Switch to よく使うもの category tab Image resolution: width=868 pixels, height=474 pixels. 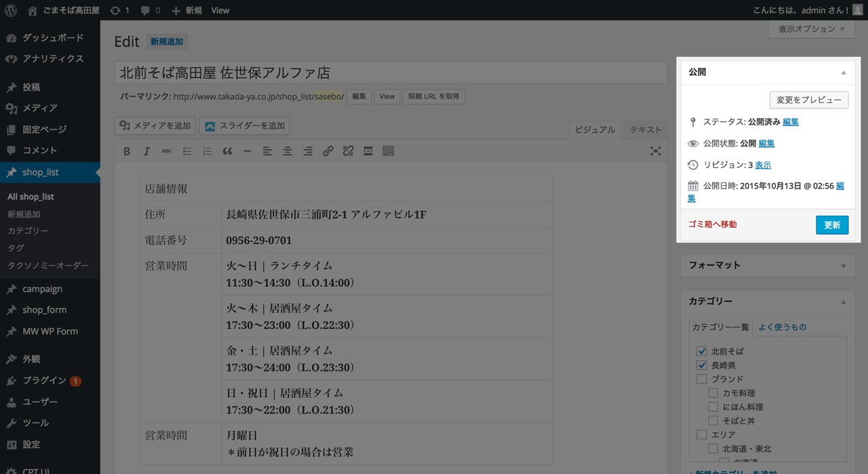click(x=783, y=327)
